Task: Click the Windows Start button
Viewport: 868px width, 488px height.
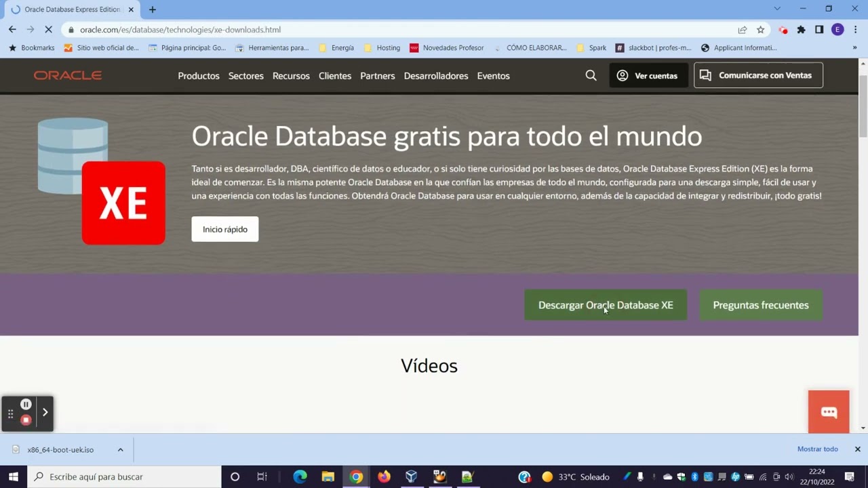Action: pyautogui.click(x=13, y=477)
